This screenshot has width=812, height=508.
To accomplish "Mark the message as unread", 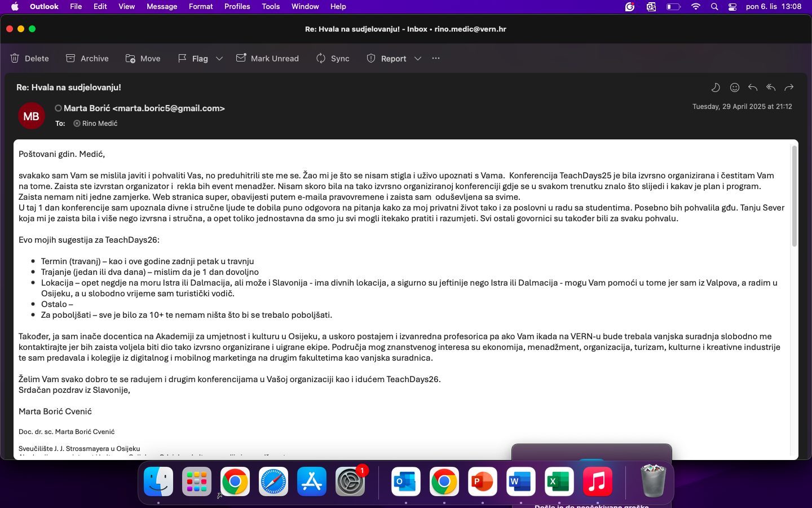I will tap(267, 58).
